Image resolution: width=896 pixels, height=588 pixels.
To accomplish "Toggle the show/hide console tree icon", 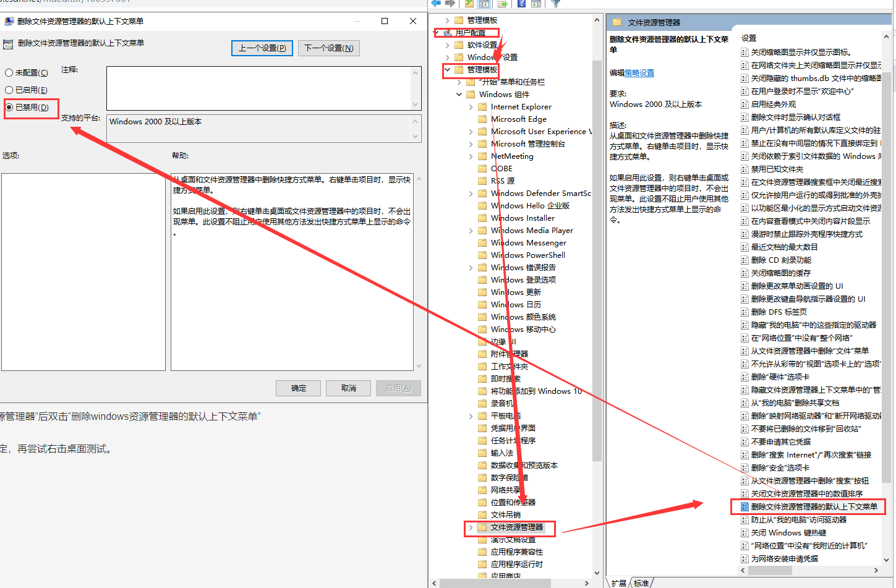I will click(485, 3).
